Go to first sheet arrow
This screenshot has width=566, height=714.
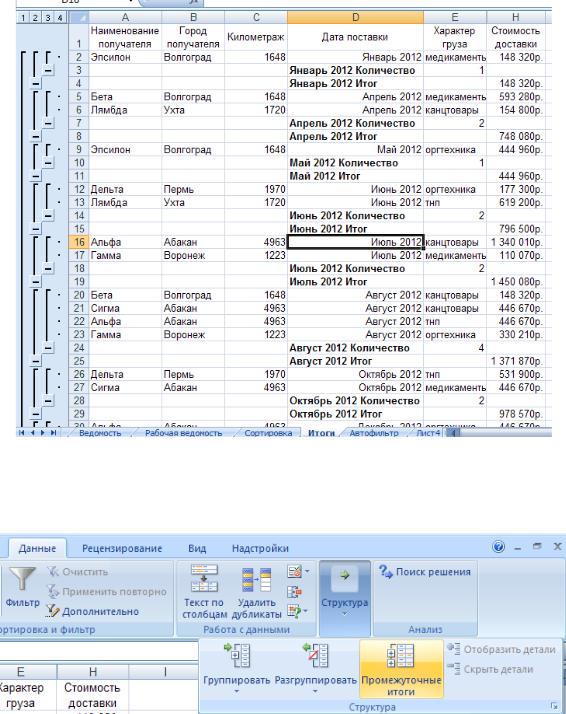point(22,433)
